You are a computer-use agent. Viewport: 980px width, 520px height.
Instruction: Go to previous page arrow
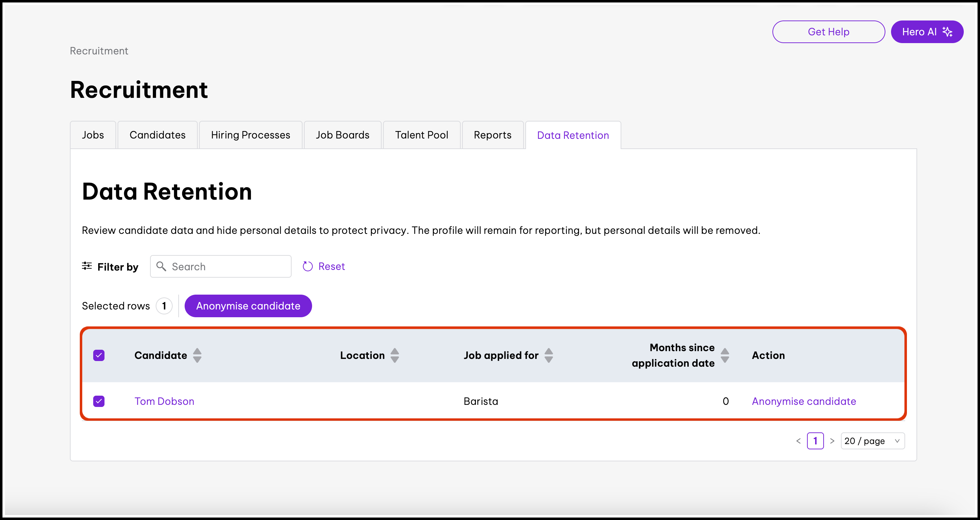pos(798,441)
